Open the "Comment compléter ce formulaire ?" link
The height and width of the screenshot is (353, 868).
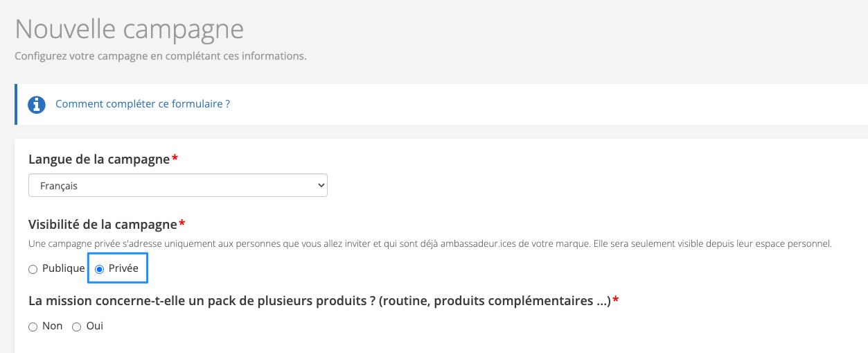click(143, 104)
